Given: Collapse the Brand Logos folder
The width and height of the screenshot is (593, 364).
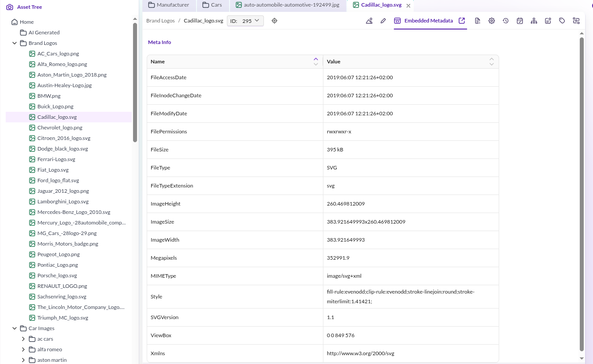Looking at the screenshot, I should click(x=15, y=43).
